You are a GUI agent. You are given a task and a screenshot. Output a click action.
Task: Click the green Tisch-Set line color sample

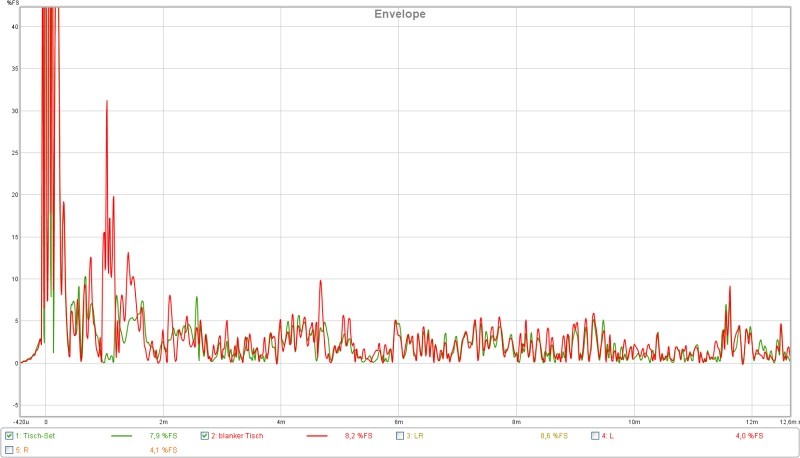(x=122, y=437)
